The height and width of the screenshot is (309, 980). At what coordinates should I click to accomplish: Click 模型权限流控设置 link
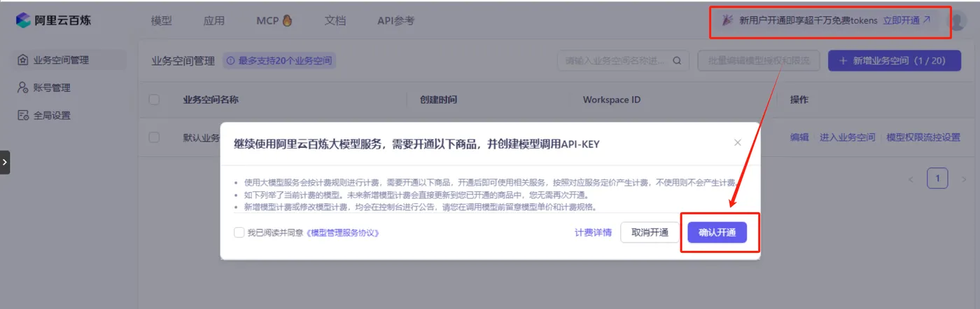point(923,137)
